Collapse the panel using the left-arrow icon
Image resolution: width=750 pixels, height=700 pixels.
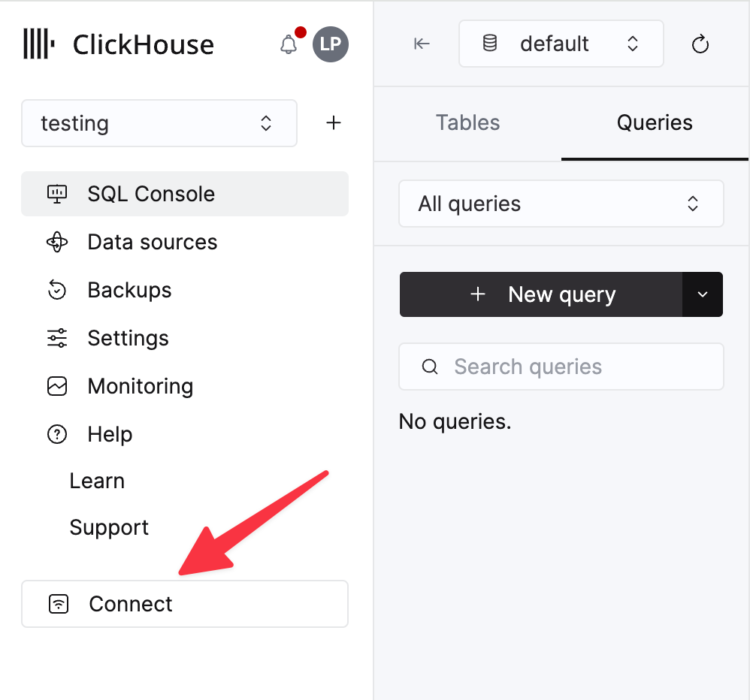pos(422,44)
